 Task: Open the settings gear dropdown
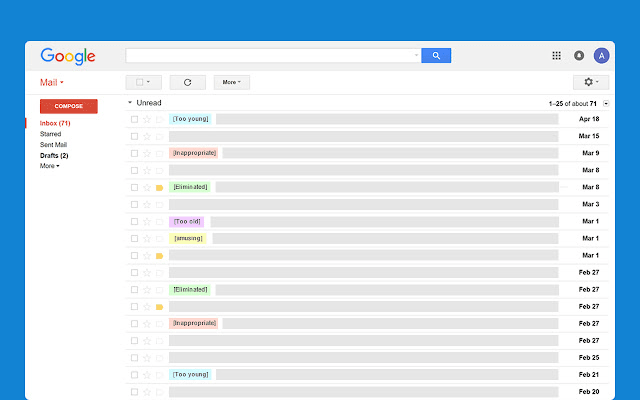click(x=590, y=82)
